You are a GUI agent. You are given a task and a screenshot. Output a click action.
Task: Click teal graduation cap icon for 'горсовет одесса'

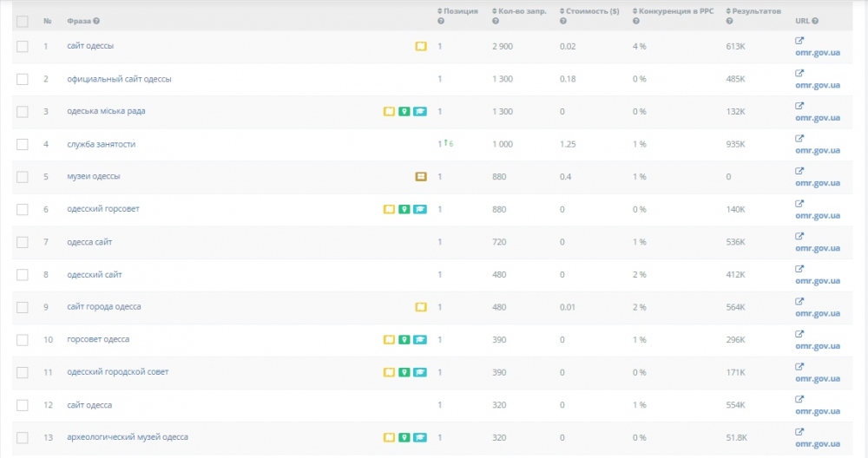click(420, 339)
